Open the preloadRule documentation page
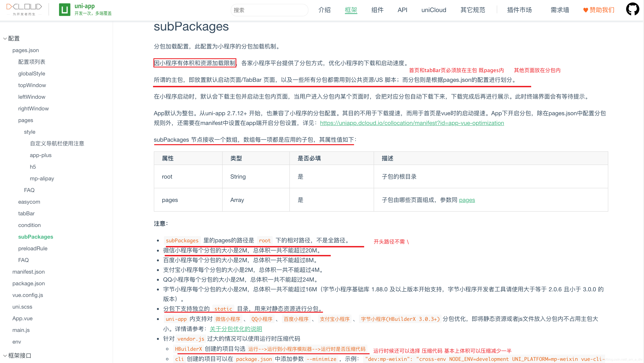Image resolution: width=644 pixels, height=363 pixels. coord(33,248)
